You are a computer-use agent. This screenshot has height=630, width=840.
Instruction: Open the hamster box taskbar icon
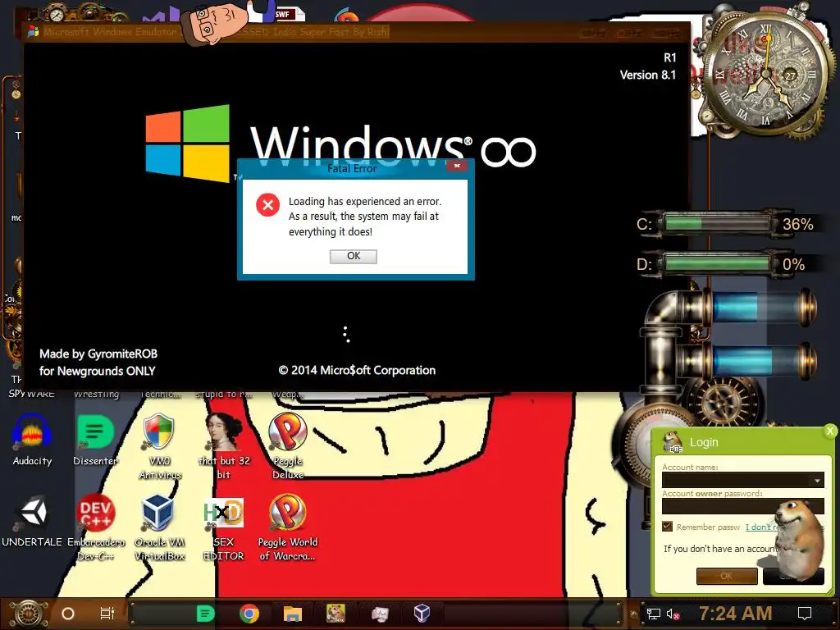336,614
